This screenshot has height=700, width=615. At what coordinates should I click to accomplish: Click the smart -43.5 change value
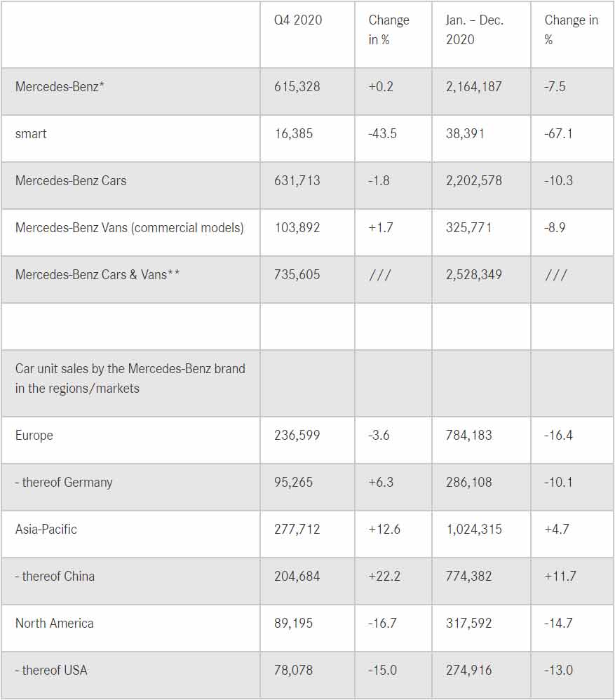point(382,133)
